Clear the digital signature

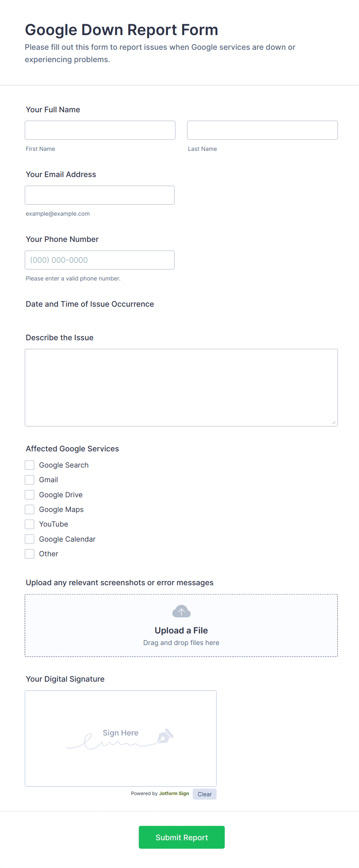coord(205,794)
